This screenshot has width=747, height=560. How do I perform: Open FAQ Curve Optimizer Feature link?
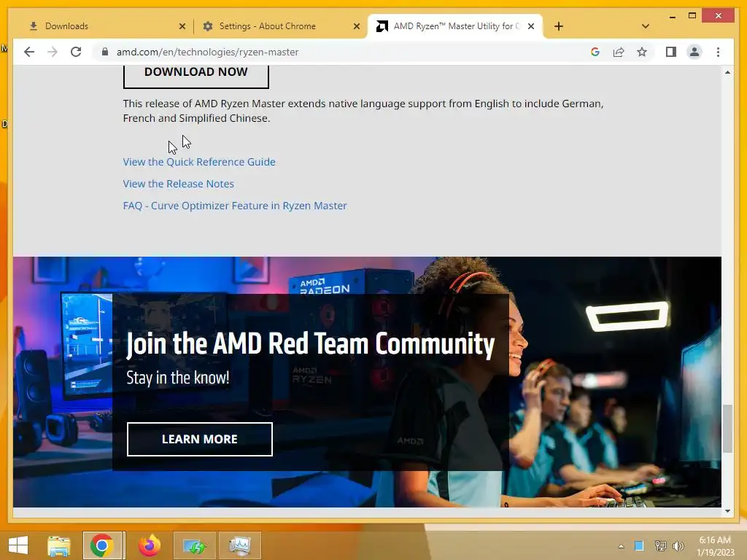235,206
